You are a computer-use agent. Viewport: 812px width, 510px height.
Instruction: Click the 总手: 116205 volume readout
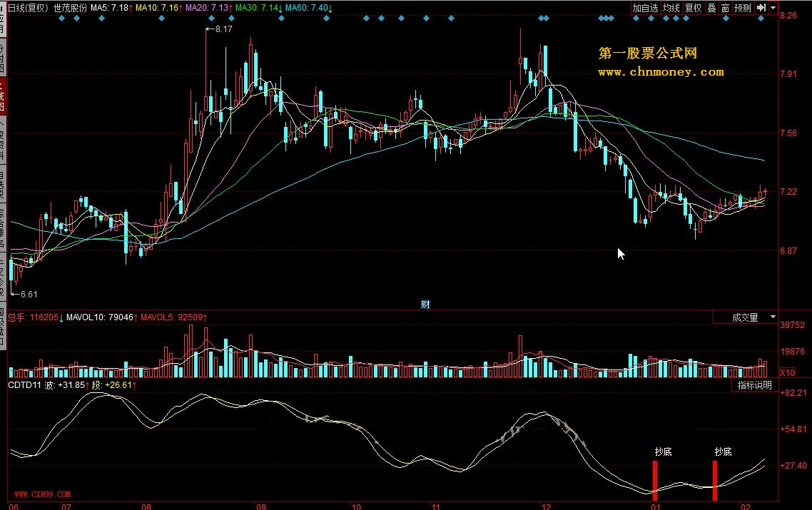pos(35,317)
